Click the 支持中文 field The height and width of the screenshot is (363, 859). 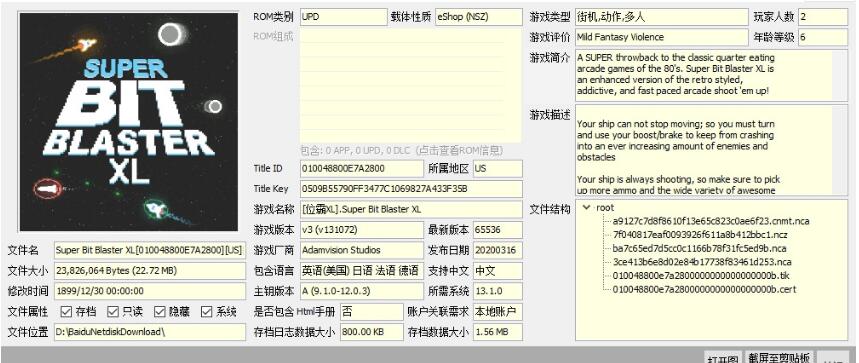pyautogui.click(x=498, y=270)
